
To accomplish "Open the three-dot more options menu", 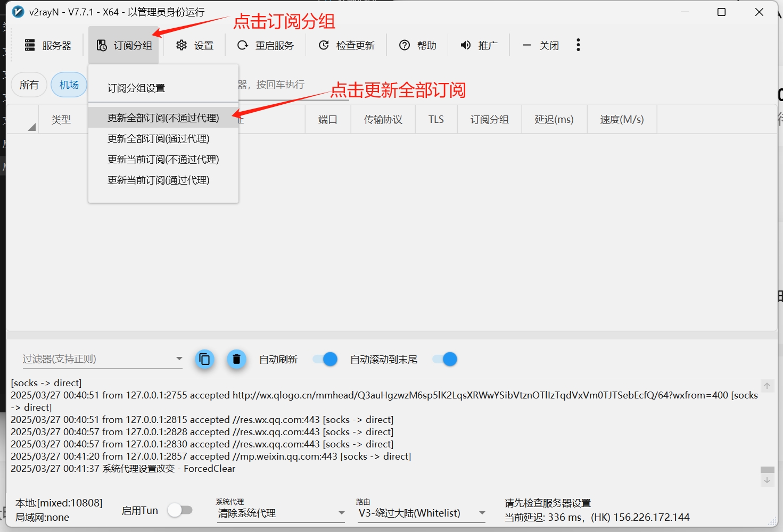I will (x=578, y=45).
